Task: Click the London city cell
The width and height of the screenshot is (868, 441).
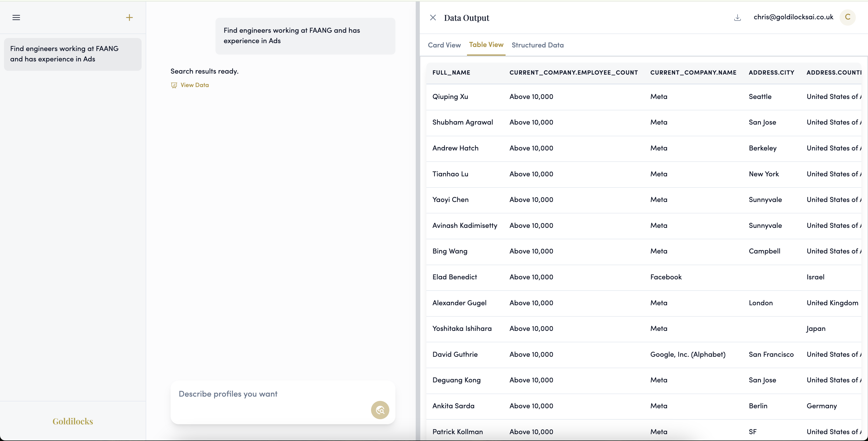Action: (760, 303)
